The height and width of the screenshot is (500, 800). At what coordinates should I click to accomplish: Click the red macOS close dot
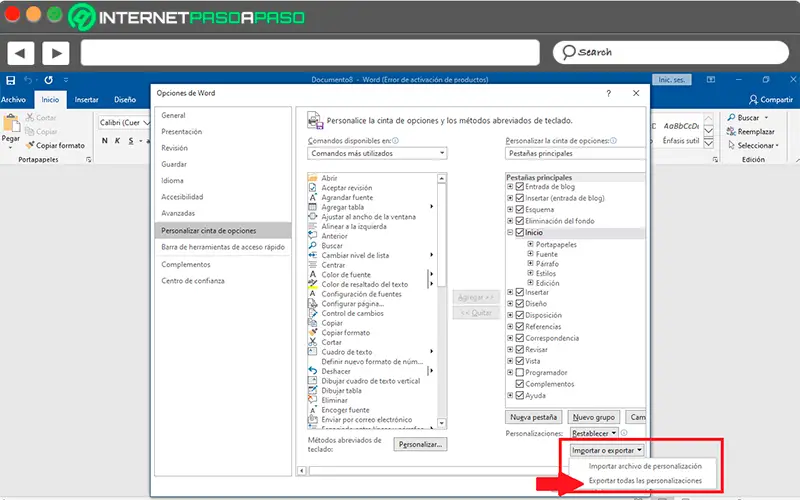12,14
